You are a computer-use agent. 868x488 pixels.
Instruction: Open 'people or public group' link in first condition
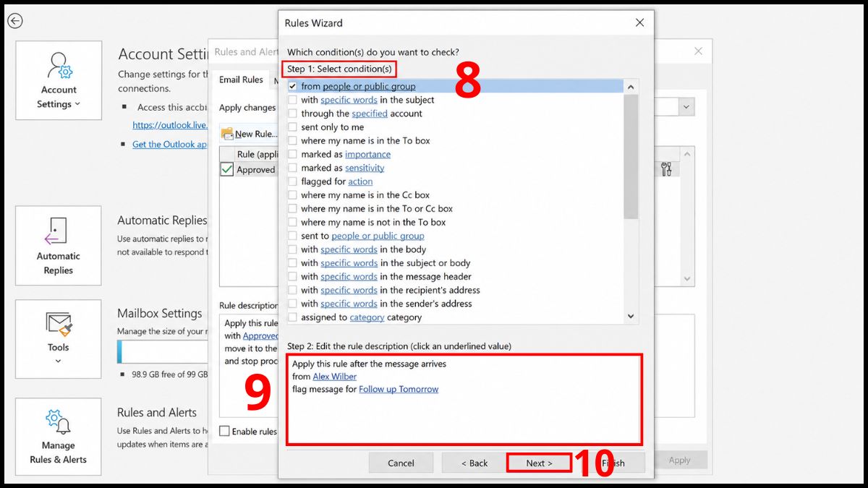point(369,86)
